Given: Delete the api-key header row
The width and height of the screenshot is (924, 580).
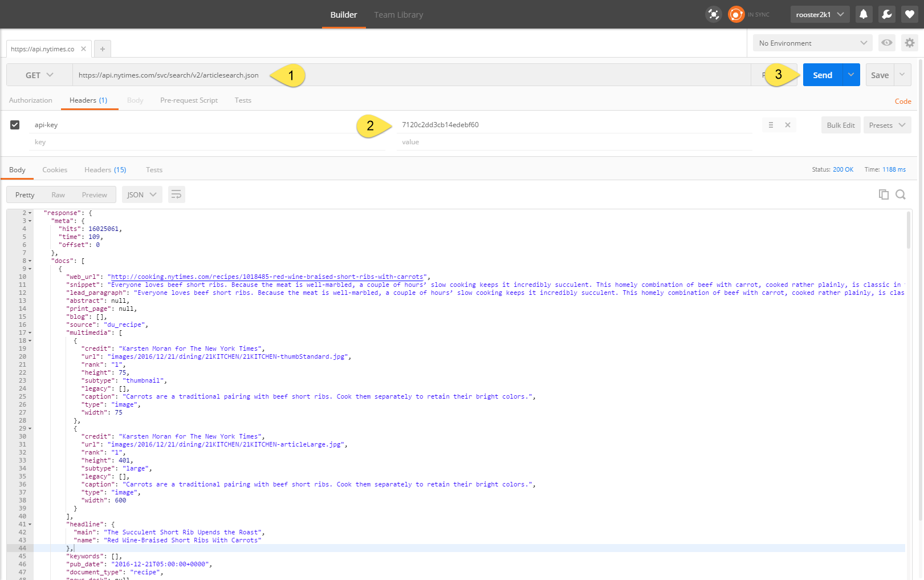Looking at the screenshot, I should [x=788, y=125].
